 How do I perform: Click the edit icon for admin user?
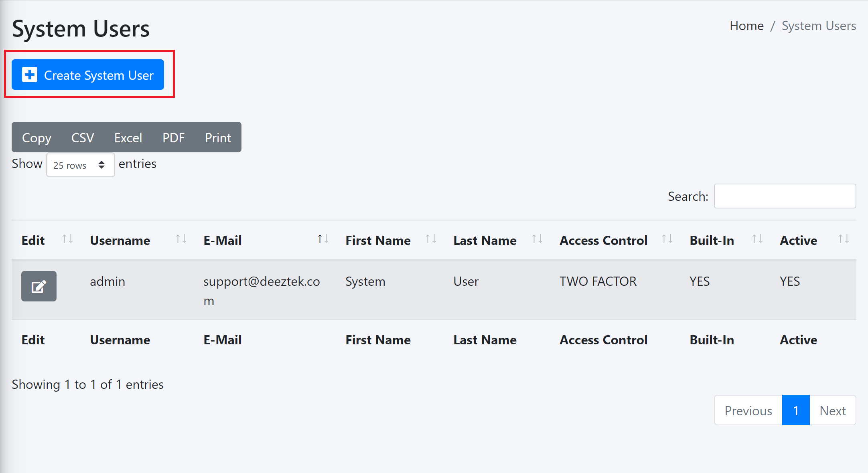tap(39, 286)
